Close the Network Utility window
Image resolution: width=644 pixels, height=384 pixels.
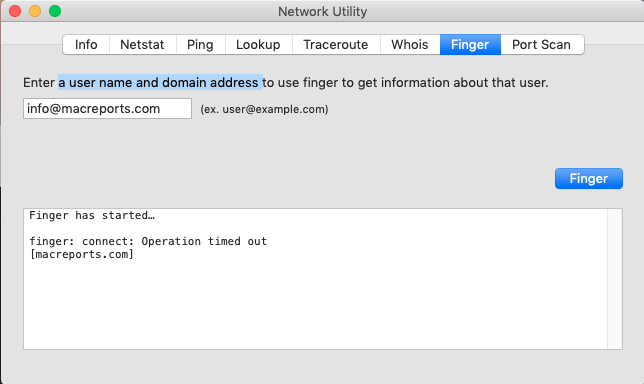click(x=15, y=11)
